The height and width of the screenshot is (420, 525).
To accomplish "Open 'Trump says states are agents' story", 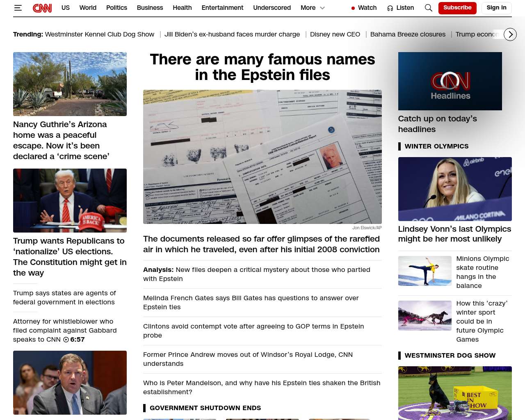I will click(x=64, y=297).
